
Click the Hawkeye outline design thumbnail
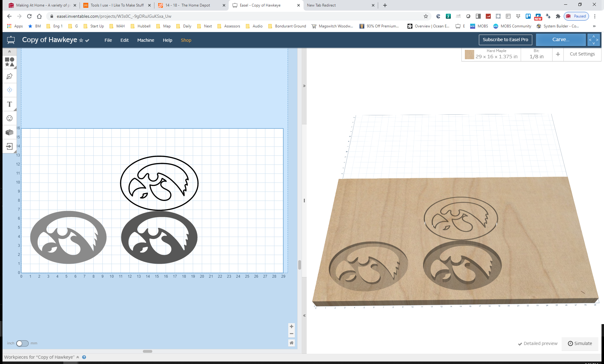158,183
